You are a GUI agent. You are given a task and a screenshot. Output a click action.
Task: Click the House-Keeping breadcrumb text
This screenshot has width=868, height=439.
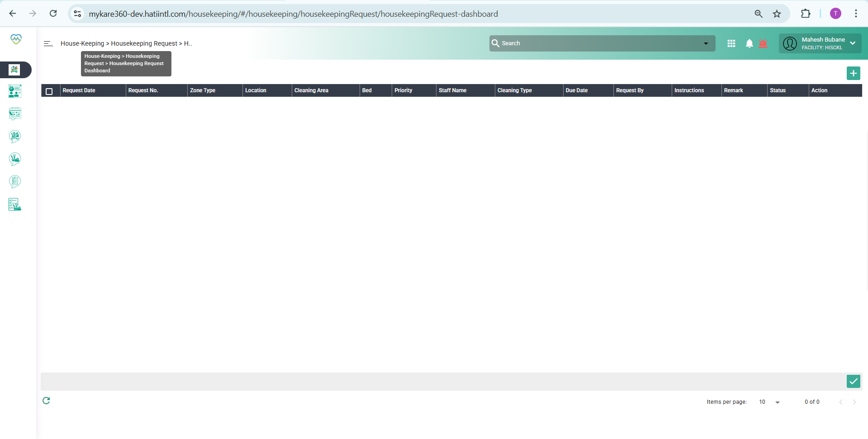[82, 43]
